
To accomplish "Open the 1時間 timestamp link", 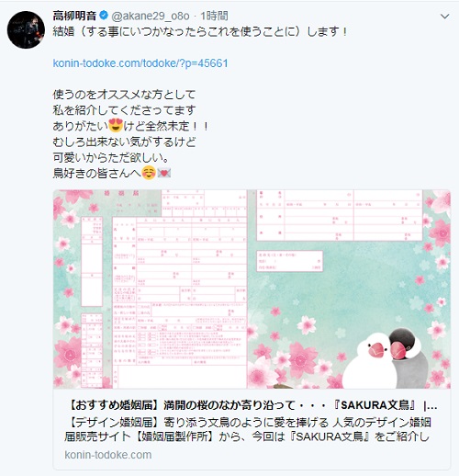I will (x=214, y=16).
